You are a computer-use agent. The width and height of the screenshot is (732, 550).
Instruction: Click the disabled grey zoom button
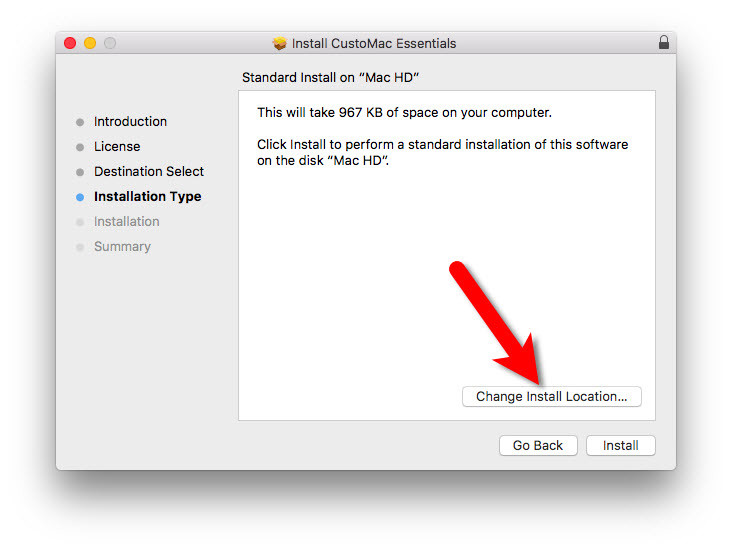click(110, 43)
